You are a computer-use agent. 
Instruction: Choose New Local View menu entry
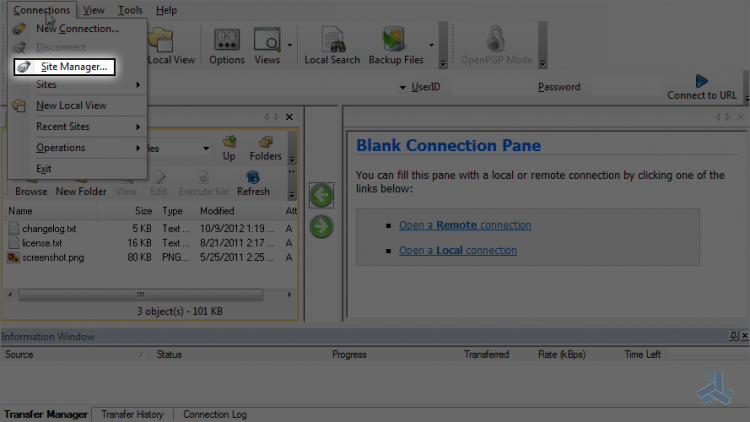[77, 106]
